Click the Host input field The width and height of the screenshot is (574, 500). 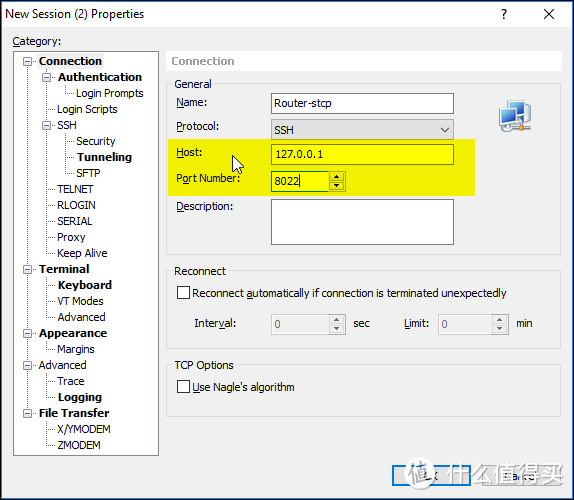click(x=362, y=154)
